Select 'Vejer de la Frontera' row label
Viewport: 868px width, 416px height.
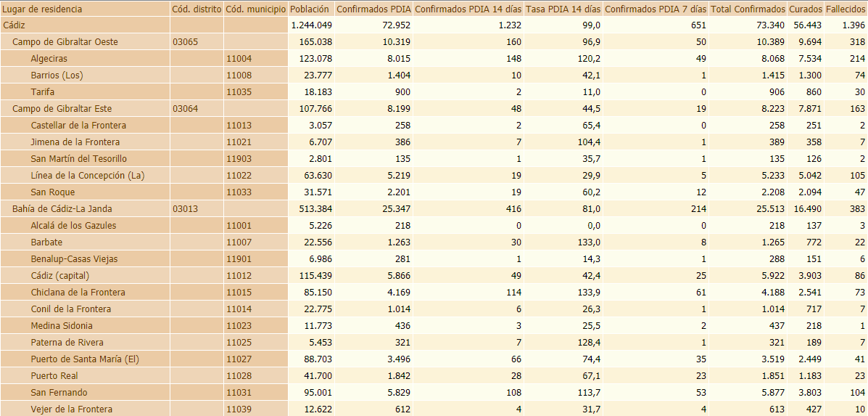click(72, 409)
